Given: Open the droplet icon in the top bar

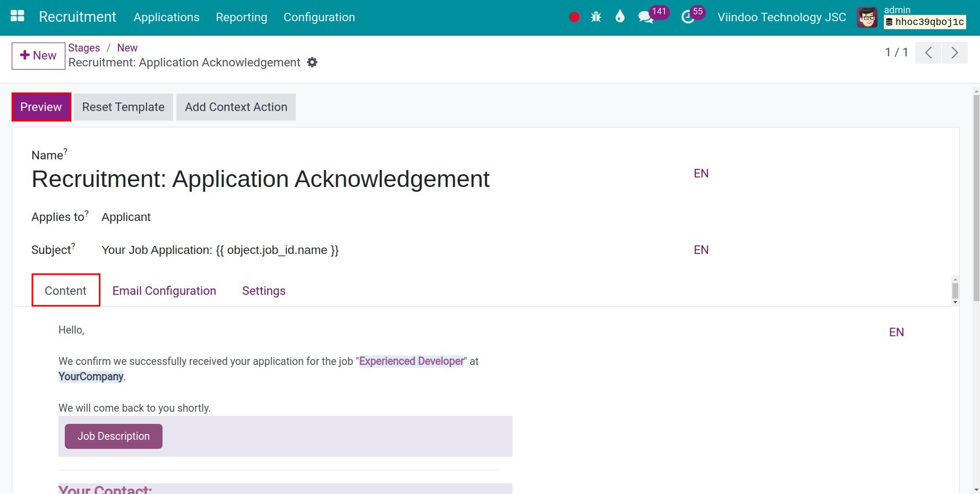Looking at the screenshot, I should [x=619, y=16].
